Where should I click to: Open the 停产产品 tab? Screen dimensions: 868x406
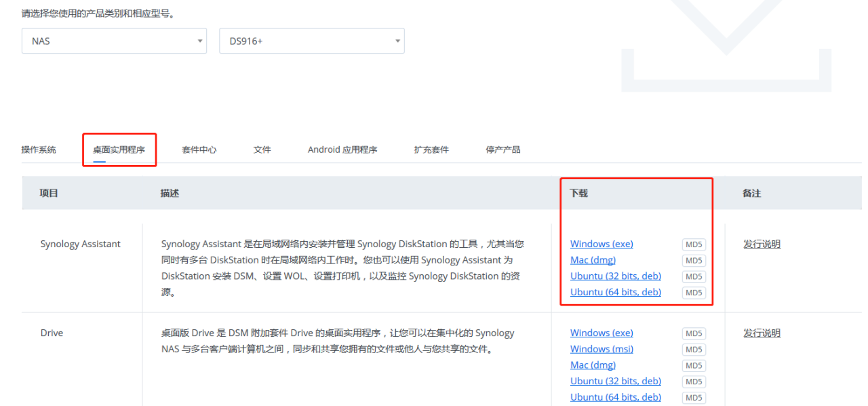tap(504, 149)
